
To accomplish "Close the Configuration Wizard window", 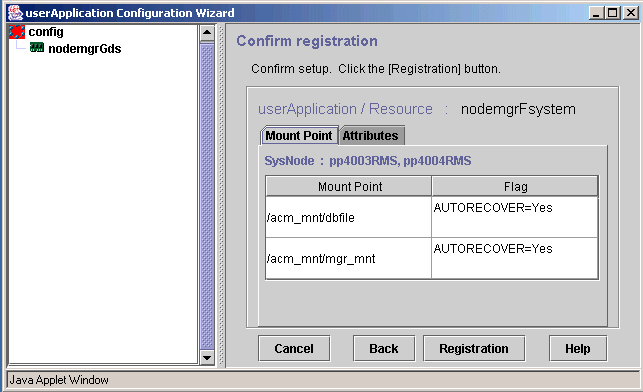I will (631, 13).
